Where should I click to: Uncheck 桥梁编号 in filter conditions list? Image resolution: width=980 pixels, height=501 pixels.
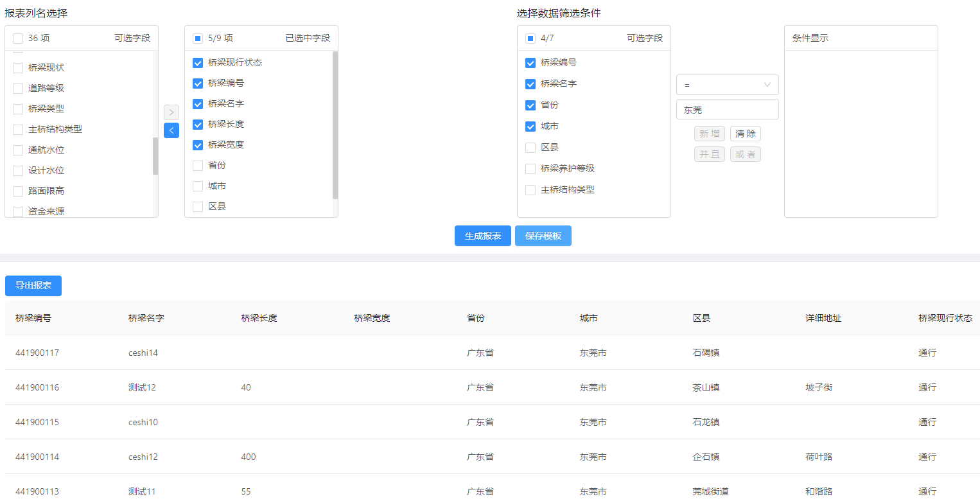pos(530,63)
